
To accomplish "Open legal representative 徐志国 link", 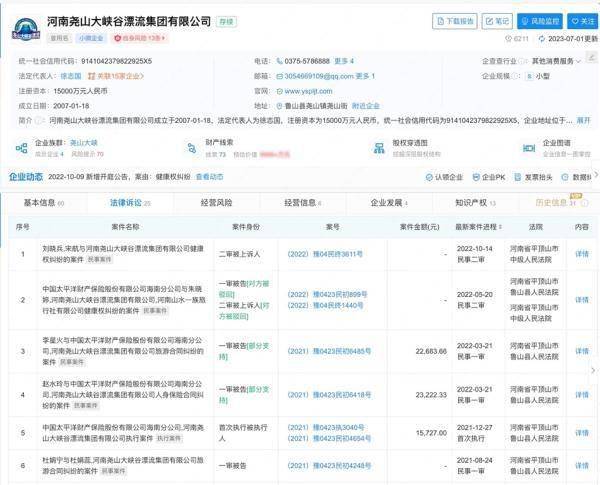I will pyautogui.click(x=70, y=75).
